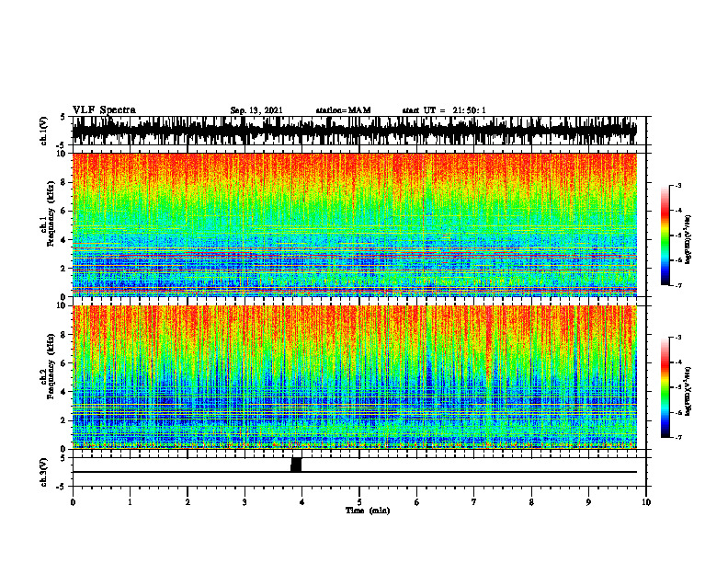Viewport: 728px width, 563px height.
Task: Select the date text "Sep. 13, 2021"
Action: point(256,110)
